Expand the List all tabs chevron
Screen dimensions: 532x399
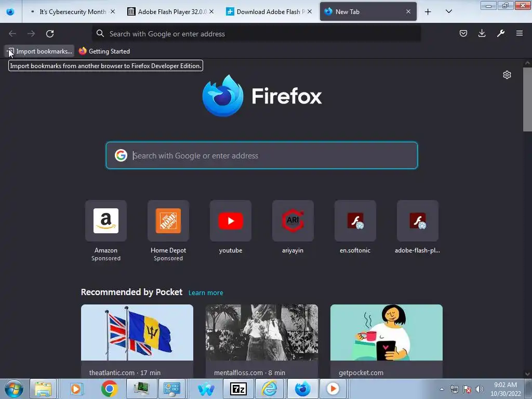448,11
